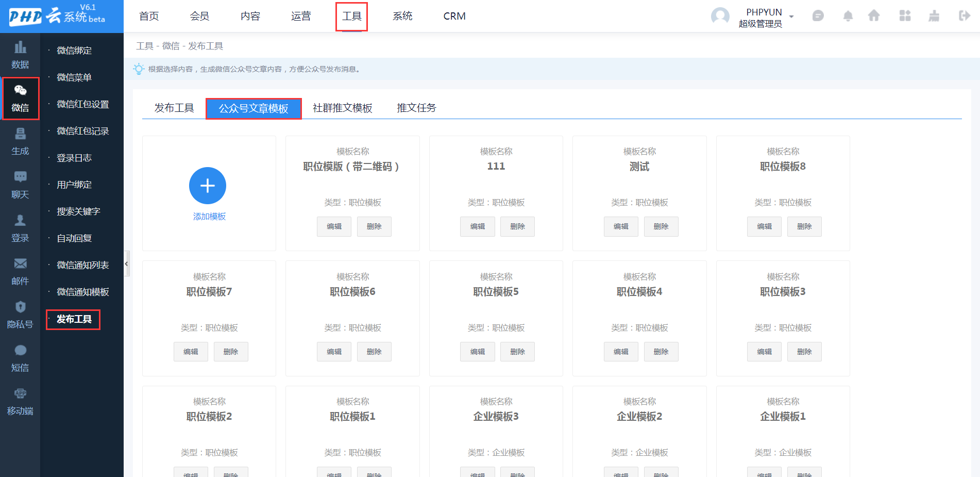Open the 登录 sidebar section

pyautogui.click(x=20, y=228)
